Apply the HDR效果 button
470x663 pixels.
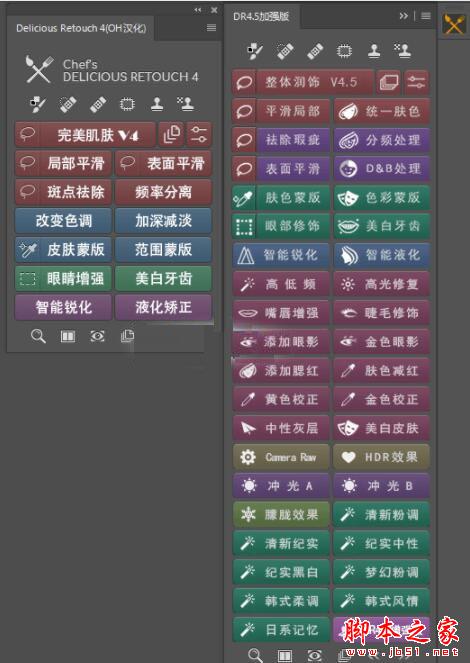pos(382,457)
